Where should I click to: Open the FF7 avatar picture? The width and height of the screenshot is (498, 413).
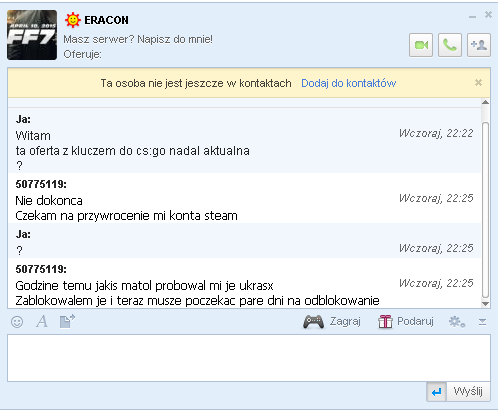(x=32, y=35)
